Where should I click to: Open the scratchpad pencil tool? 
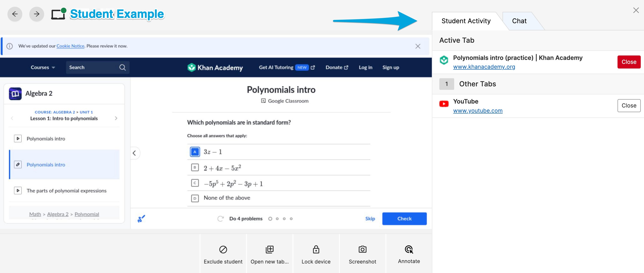coord(141,219)
